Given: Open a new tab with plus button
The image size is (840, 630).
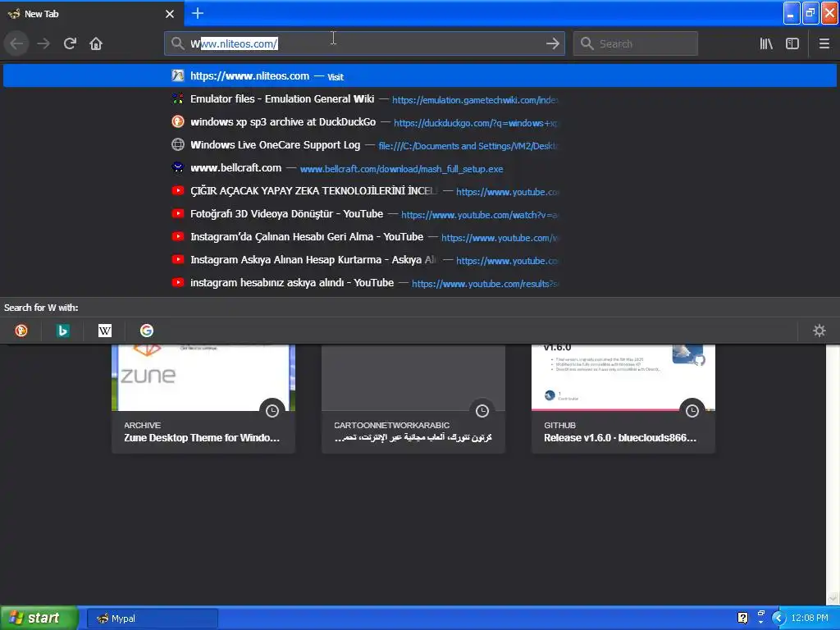Looking at the screenshot, I should coord(198,13).
